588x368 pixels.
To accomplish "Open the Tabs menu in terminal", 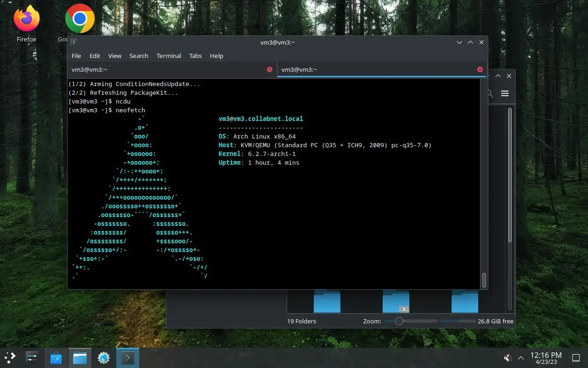I will pyautogui.click(x=195, y=56).
